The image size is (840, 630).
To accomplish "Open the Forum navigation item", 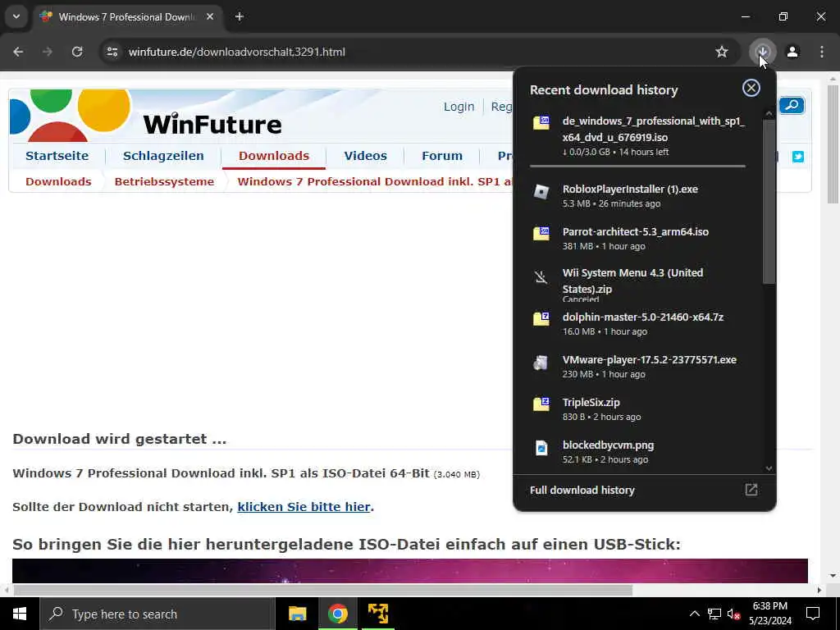I will (x=442, y=156).
